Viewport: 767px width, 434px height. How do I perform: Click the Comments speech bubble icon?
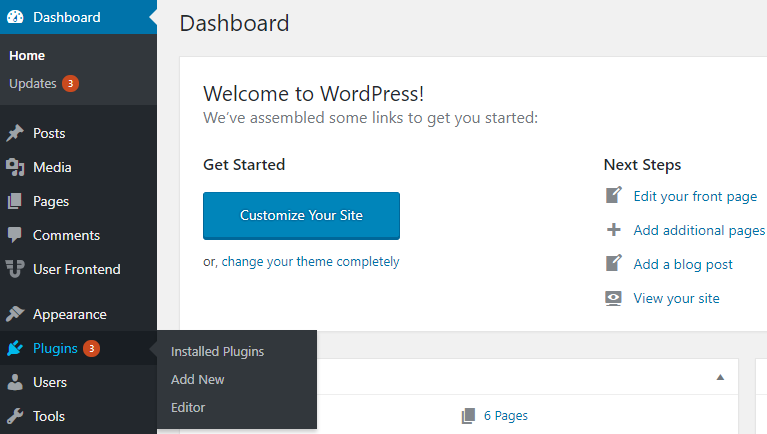(15, 235)
